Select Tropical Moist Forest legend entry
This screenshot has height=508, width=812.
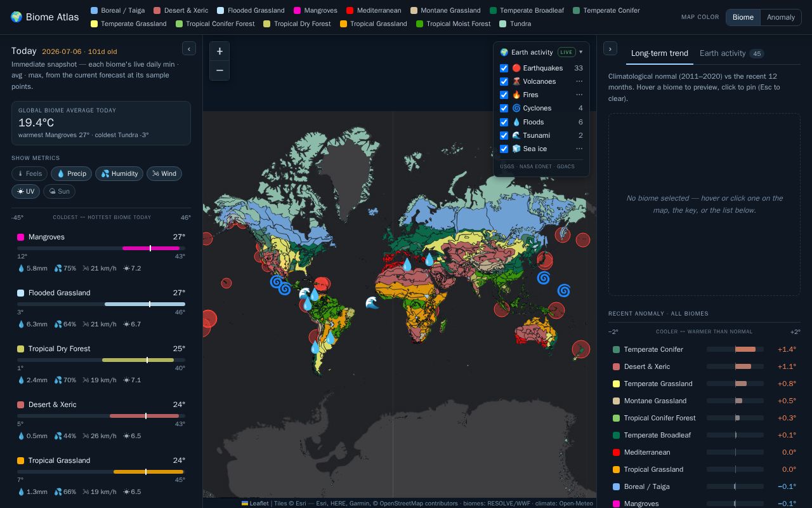pos(453,23)
